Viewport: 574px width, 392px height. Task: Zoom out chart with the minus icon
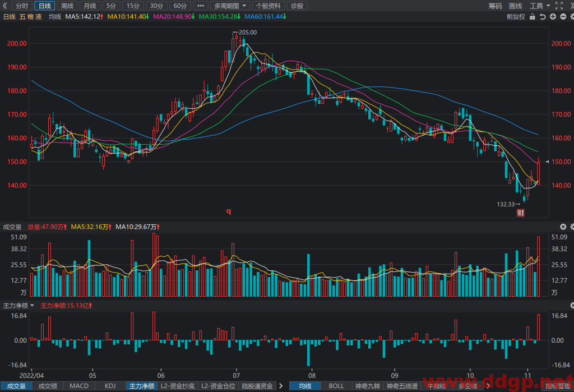563,16
